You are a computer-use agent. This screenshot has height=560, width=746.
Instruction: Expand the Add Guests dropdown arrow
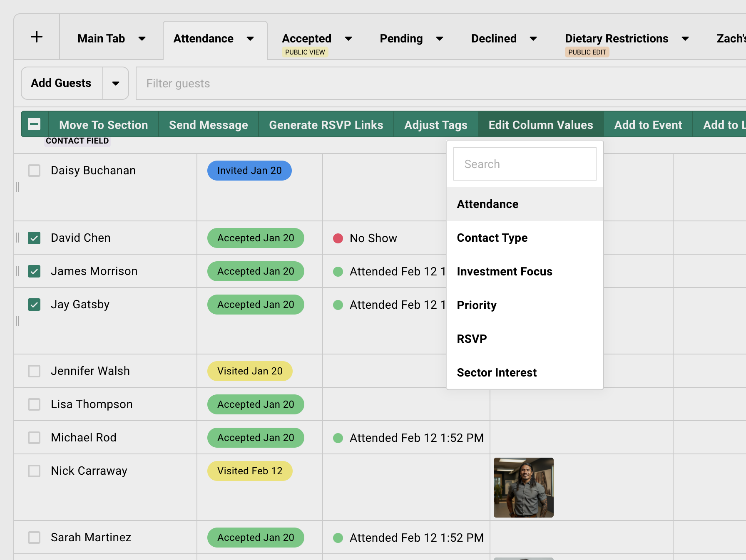coord(116,83)
